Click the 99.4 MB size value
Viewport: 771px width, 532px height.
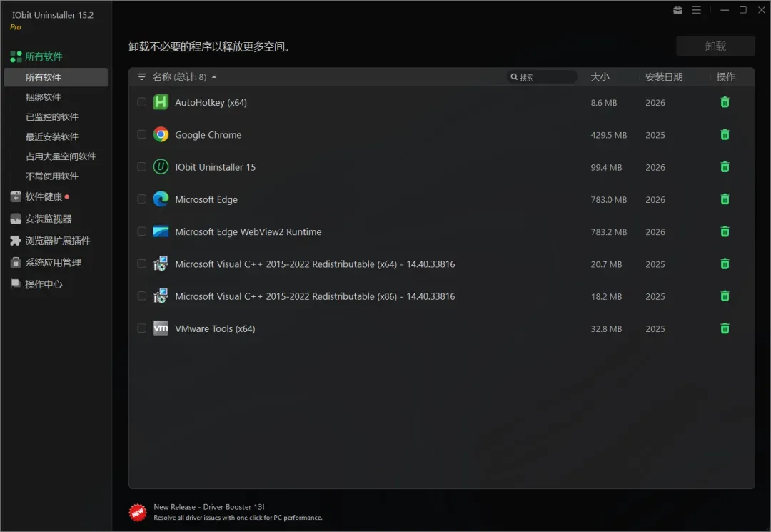(606, 167)
